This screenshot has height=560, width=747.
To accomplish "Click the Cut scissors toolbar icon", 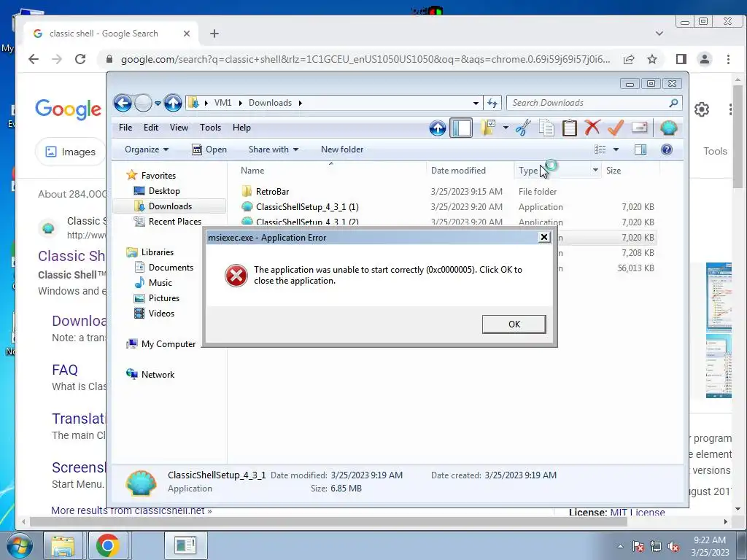I will (x=523, y=128).
